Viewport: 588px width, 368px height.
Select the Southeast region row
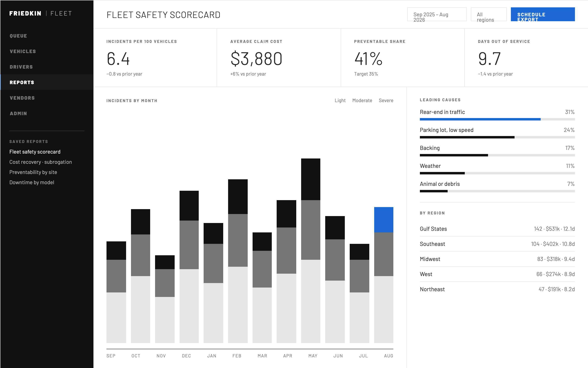[x=497, y=244]
